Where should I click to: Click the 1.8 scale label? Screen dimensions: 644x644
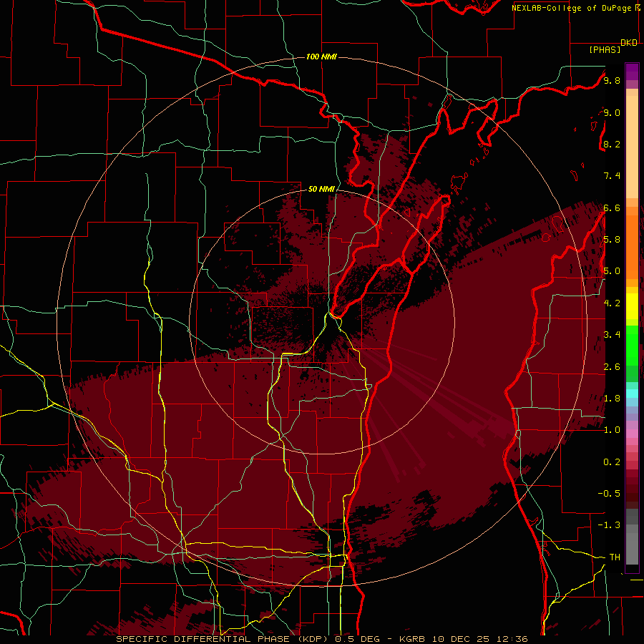pyautogui.click(x=612, y=399)
